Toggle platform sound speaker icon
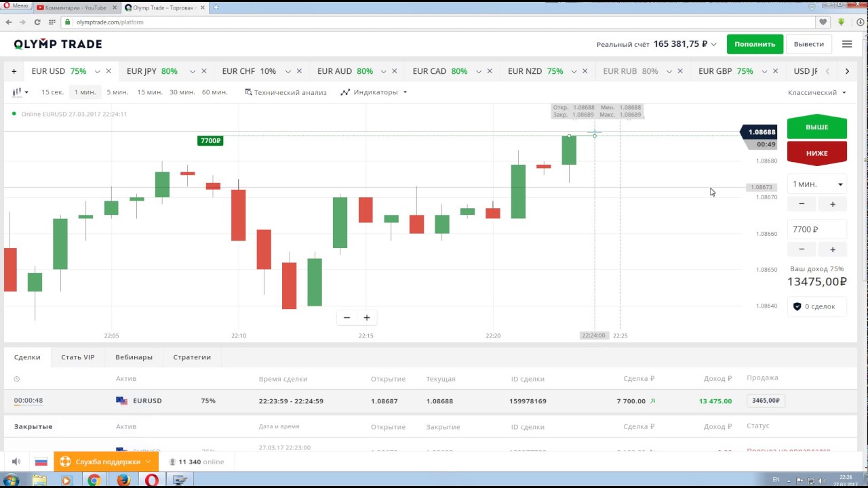868x488 pixels. [x=16, y=462]
